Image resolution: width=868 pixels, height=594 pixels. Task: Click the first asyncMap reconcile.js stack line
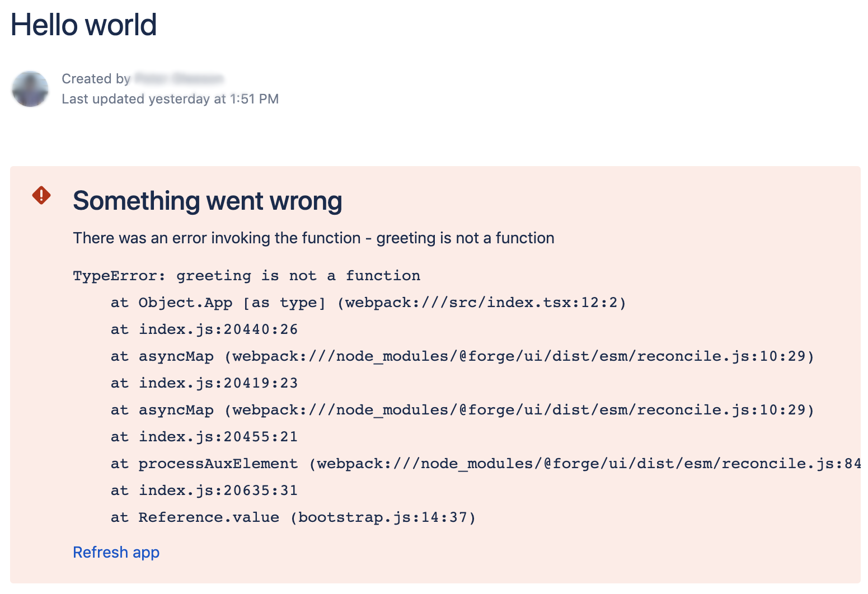462,356
